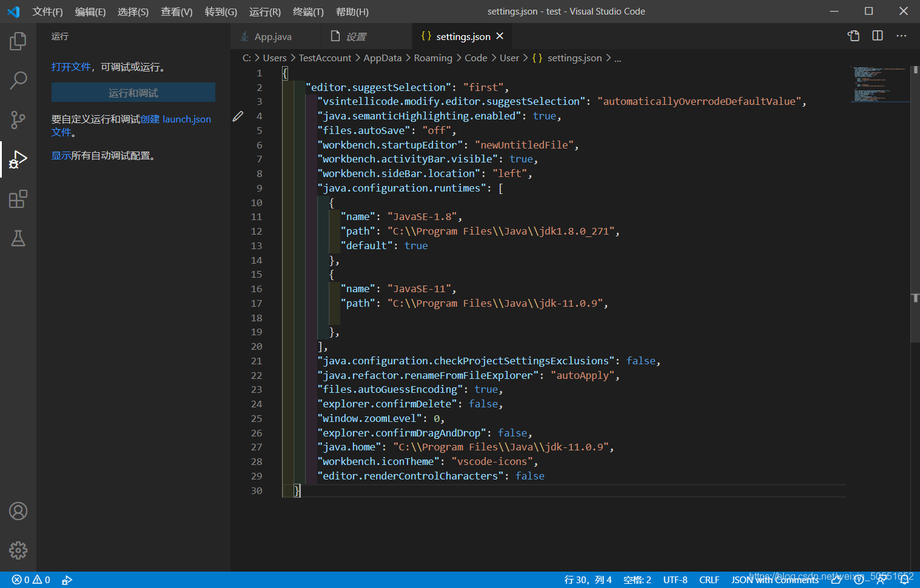Close the settings.json tab
The width and height of the screenshot is (920, 588).
[x=500, y=36]
